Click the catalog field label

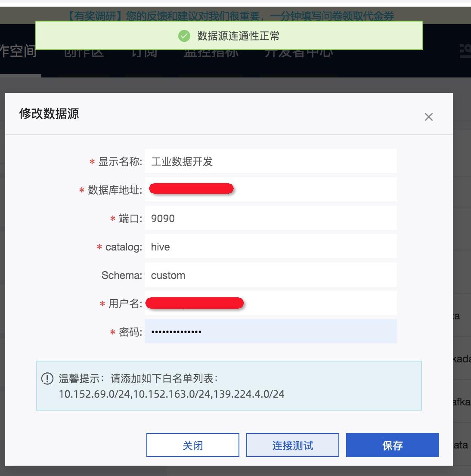[x=123, y=247]
